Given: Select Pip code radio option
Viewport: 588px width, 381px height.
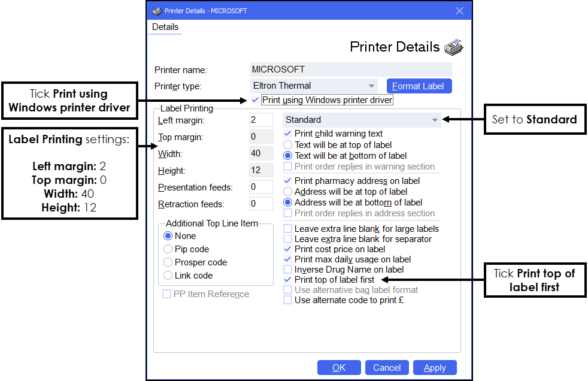Looking at the screenshot, I should click(168, 249).
